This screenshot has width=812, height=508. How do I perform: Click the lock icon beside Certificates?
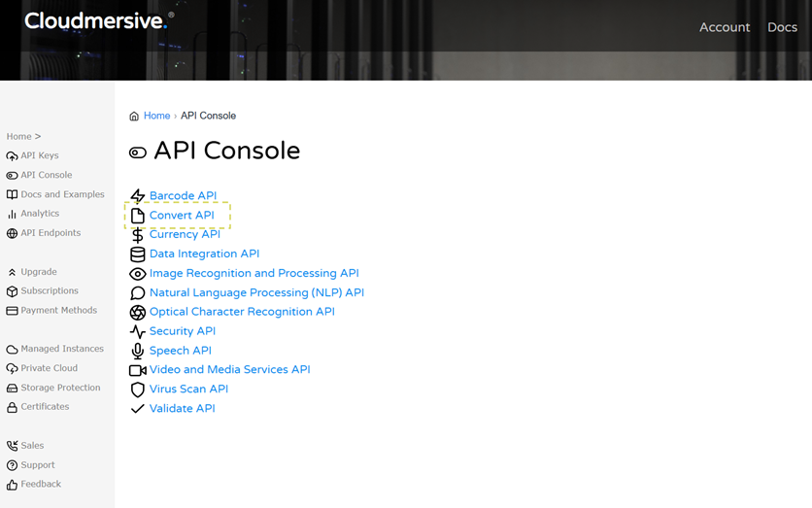(12, 408)
